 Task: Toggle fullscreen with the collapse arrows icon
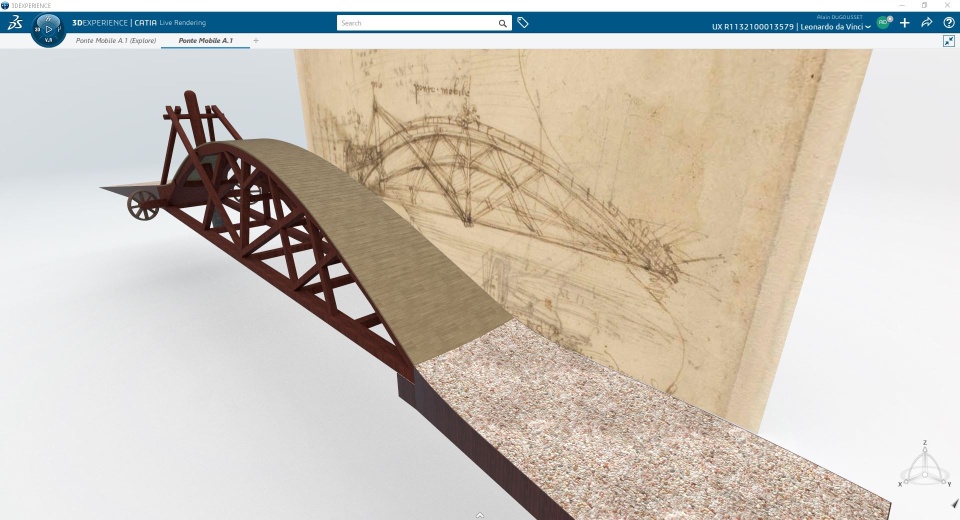[949, 40]
